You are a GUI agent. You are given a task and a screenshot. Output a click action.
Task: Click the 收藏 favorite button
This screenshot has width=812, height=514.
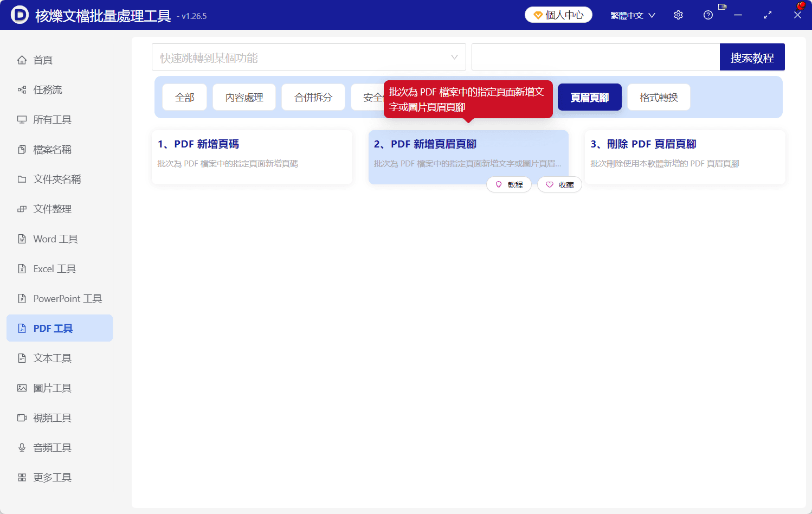tap(560, 185)
